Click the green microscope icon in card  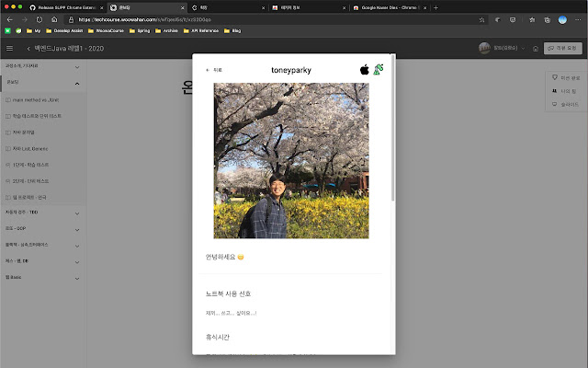(x=379, y=70)
